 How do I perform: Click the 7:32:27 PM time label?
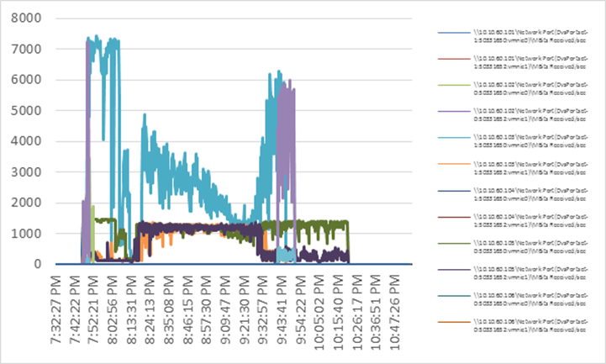(55, 309)
